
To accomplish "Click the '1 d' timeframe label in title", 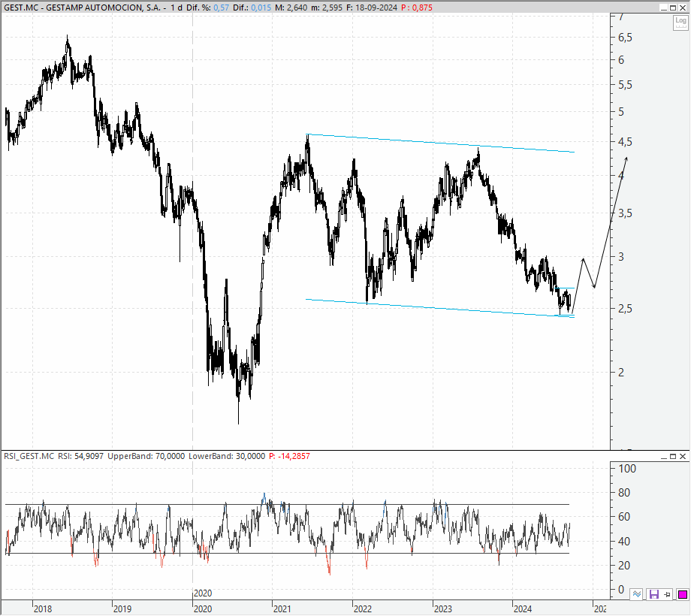I will (177, 8).
